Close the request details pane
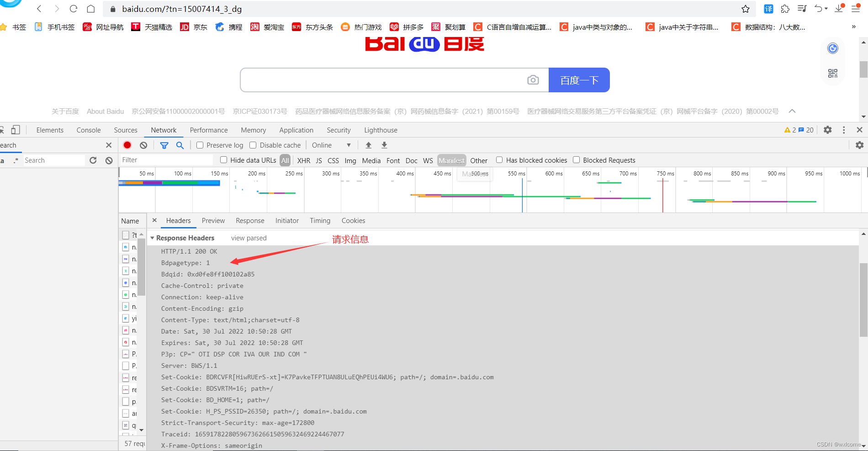 point(154,220)
